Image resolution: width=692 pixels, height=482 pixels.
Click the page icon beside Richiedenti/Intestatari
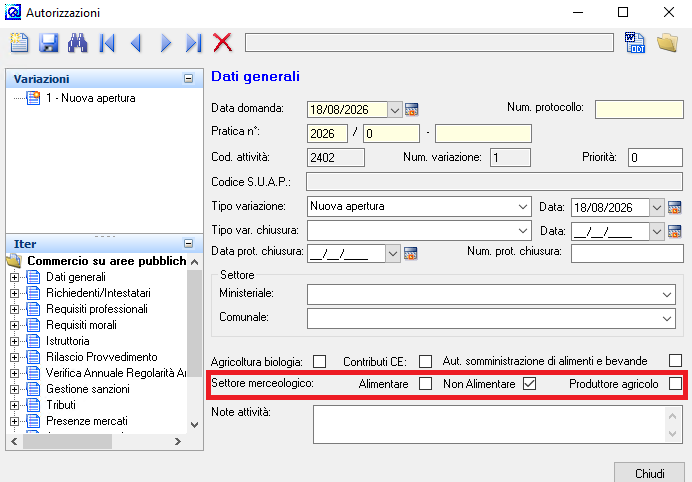tap(33, 293)
